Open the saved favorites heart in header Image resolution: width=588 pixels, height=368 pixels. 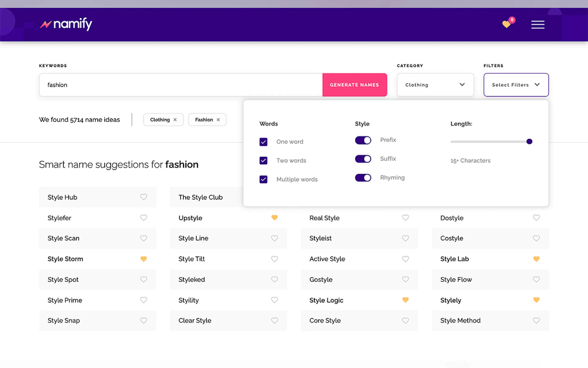(x=507, y=24)
